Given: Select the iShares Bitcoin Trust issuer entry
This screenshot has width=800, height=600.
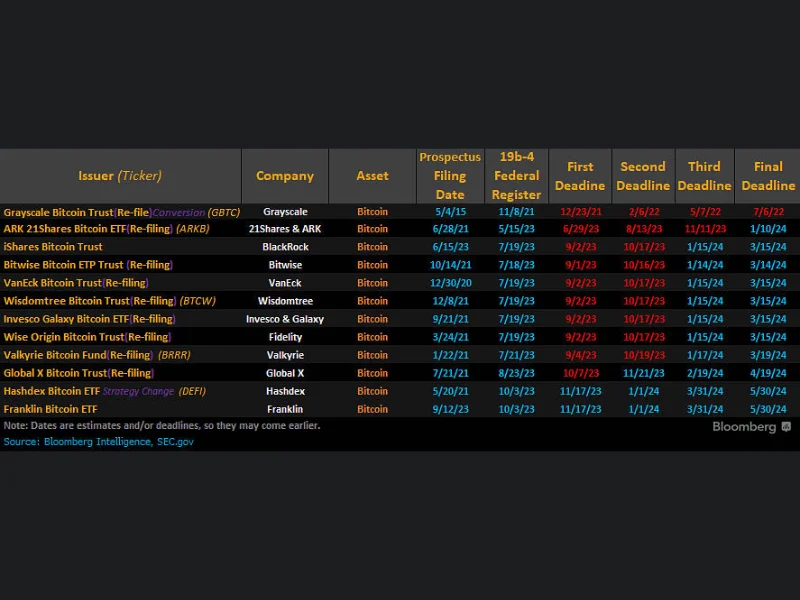Looking at the screenshot, I should (x=53, y=247).
